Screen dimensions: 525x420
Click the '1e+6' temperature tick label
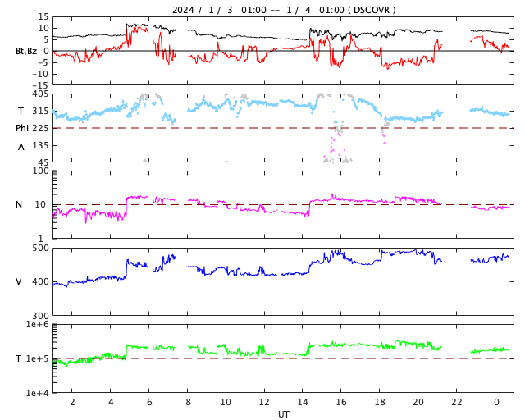click(38, 324)
